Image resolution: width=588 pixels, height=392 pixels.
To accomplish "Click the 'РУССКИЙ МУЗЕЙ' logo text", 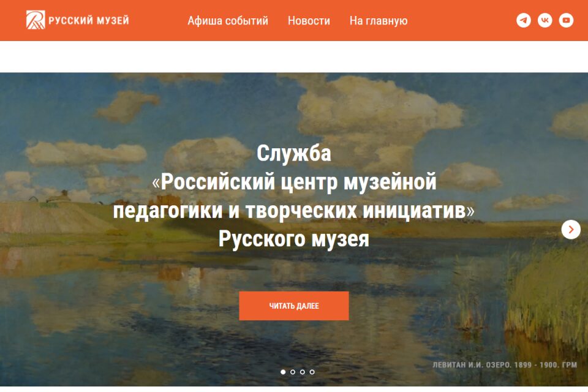I will (x=88, y=20).
